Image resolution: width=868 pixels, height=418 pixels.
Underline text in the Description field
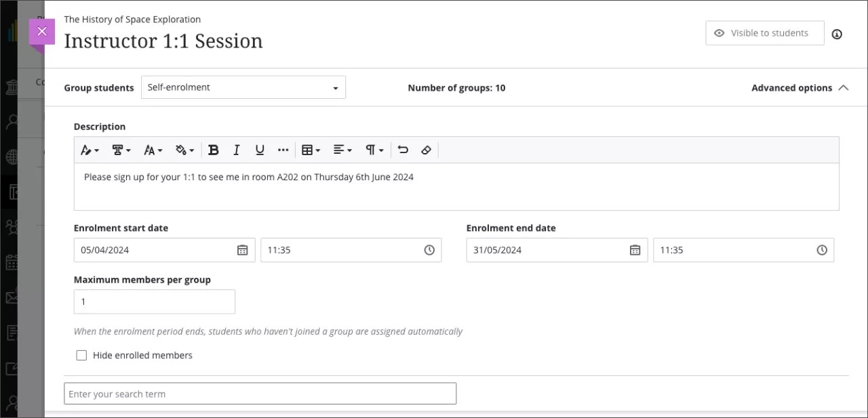click(x=260, y=150)
